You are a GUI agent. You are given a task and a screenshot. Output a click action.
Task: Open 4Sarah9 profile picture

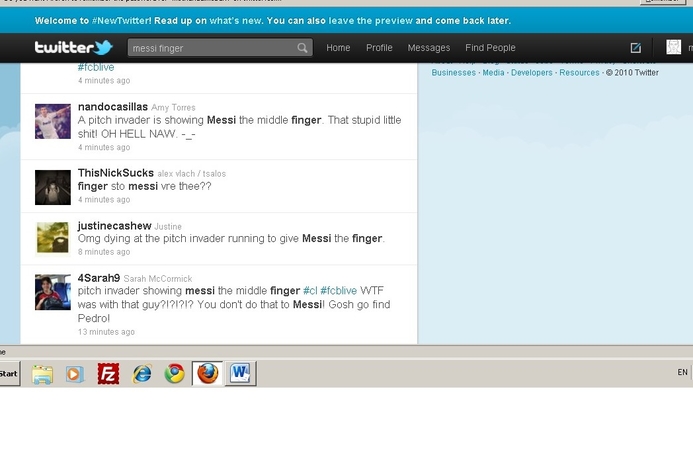(x=53, y=292)
